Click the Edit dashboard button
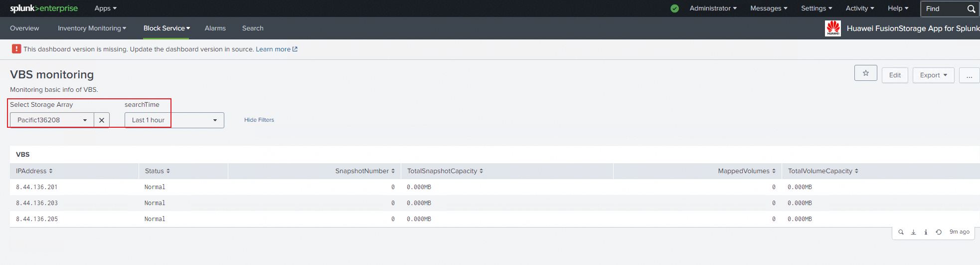 [895, 75]
